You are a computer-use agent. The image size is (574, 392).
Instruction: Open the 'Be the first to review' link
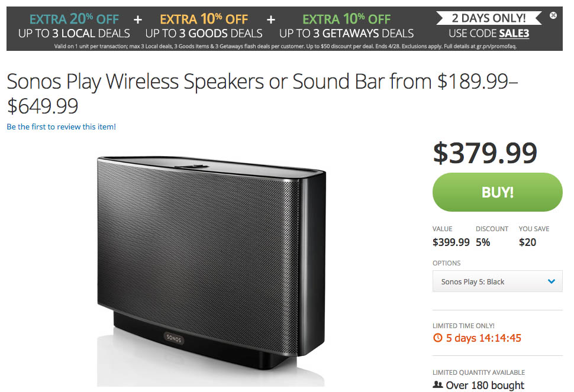62,127
